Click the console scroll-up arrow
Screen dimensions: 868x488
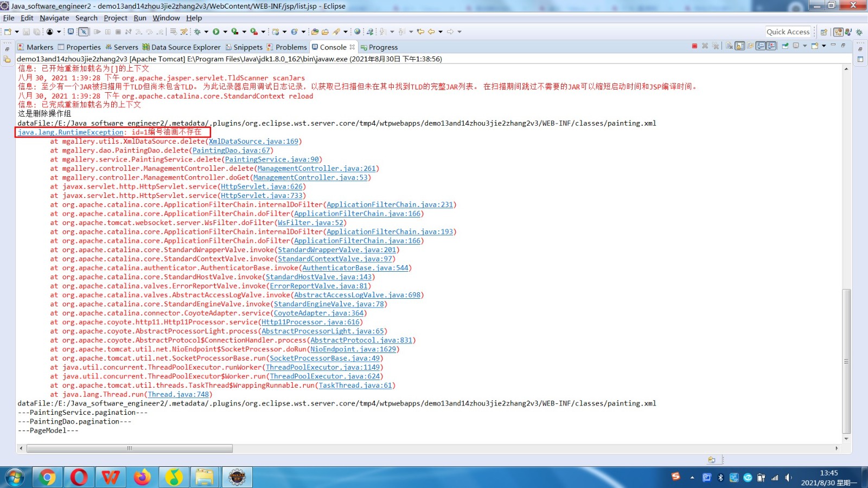click(x=846, y=69)
